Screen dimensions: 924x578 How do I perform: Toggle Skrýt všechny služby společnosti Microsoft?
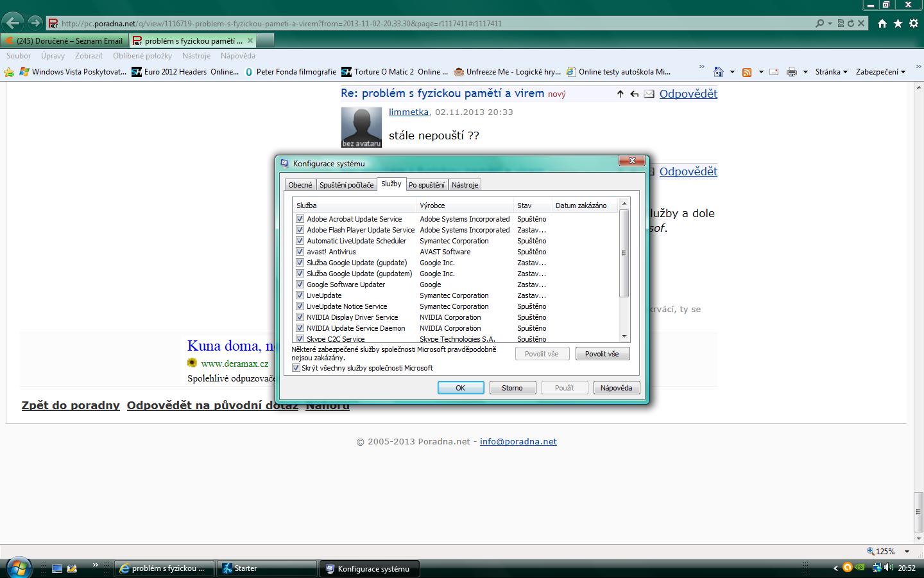296,368
